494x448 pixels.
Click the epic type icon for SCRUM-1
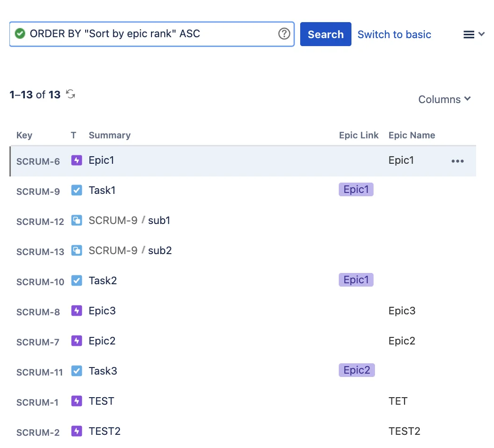pyautogui.click(x=77, y=401)
